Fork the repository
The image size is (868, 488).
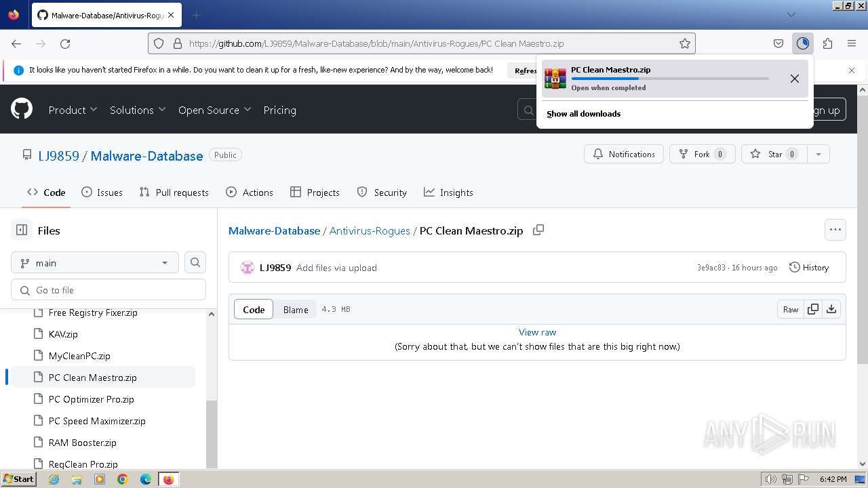pos(703,154)
